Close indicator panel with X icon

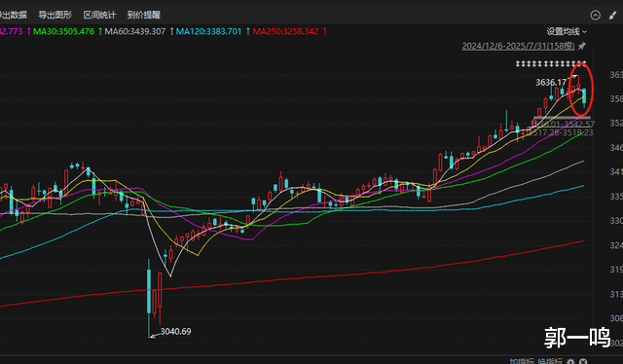click(583, 361)
